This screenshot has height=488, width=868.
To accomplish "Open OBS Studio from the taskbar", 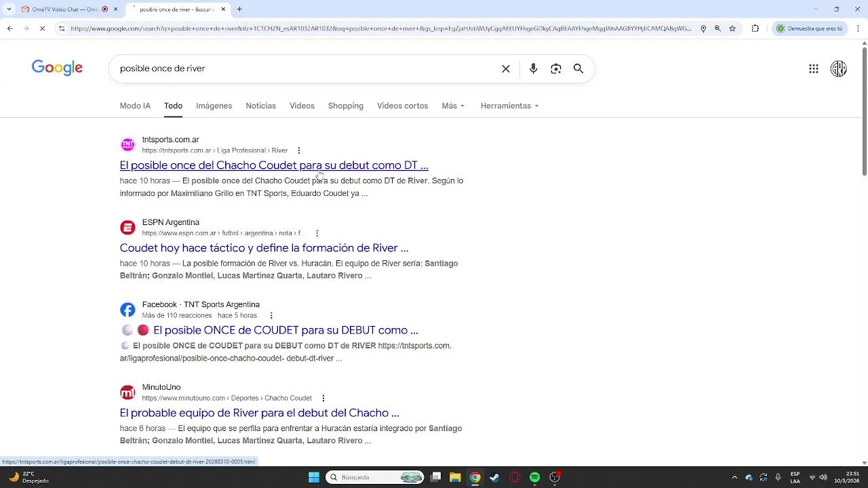I will pos(555,477).
